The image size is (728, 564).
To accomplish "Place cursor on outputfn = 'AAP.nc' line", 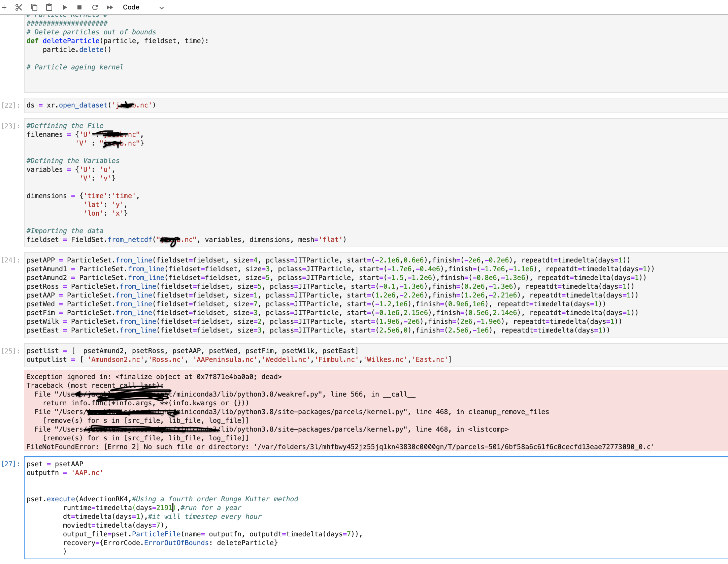I will [x=65, y=473].
